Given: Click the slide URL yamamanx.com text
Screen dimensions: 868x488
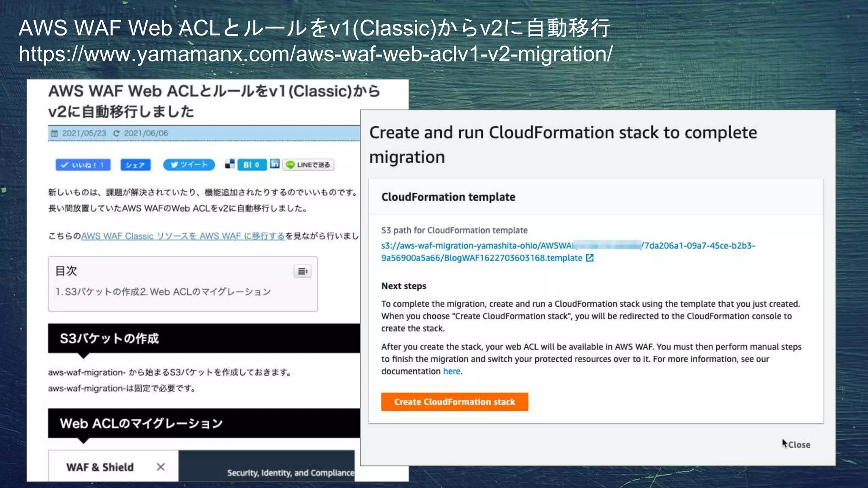Looking at the screenshot, I should (316, 54).
